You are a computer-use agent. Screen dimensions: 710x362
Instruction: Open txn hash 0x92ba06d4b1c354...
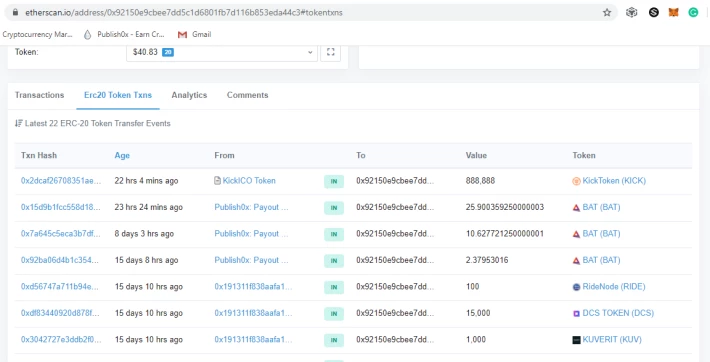pos(61,260)
